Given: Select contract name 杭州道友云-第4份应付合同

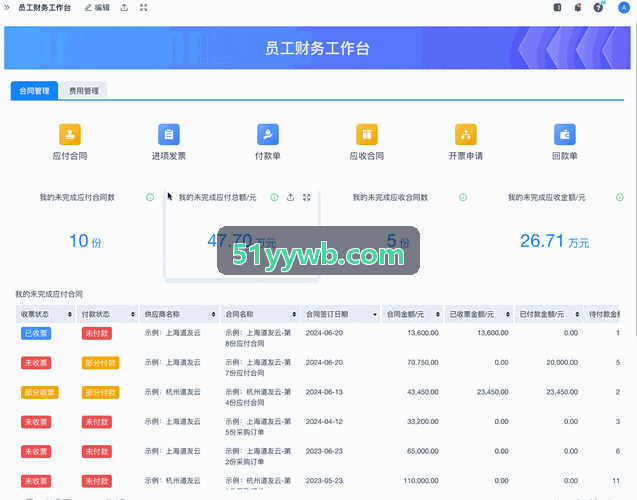Looking at the screenshot, I should pyautogui.click(x=258, y=397).
